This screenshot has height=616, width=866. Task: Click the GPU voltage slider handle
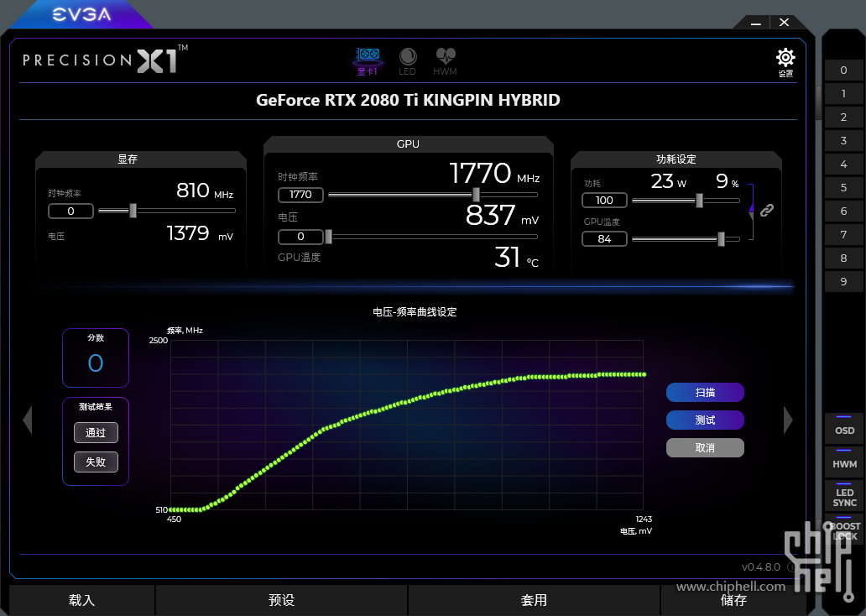point(329,237)
